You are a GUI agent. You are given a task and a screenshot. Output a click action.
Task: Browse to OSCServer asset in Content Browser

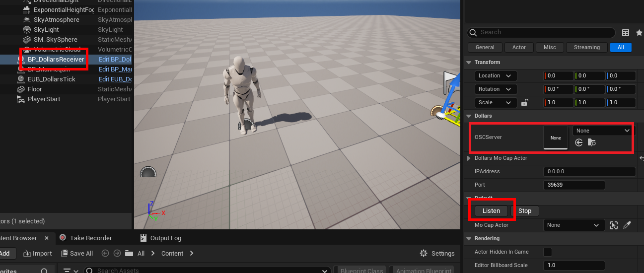(x=591, y=142)
